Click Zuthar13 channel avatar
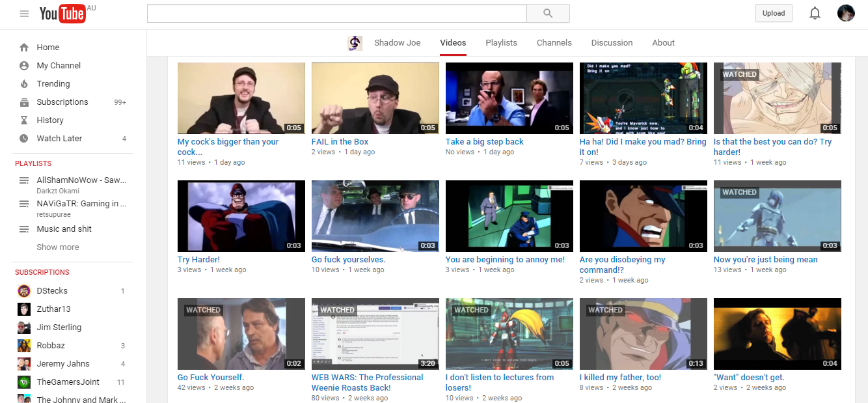Viewport: 868px width, 403px height. click(24, 309)
